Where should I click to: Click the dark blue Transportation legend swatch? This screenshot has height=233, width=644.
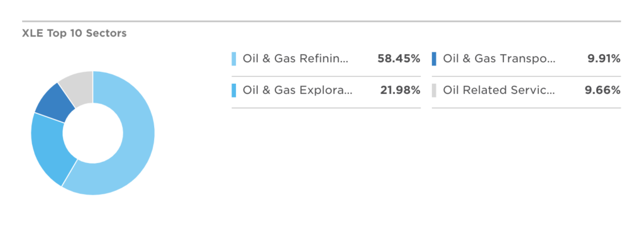tap(434, 59)
